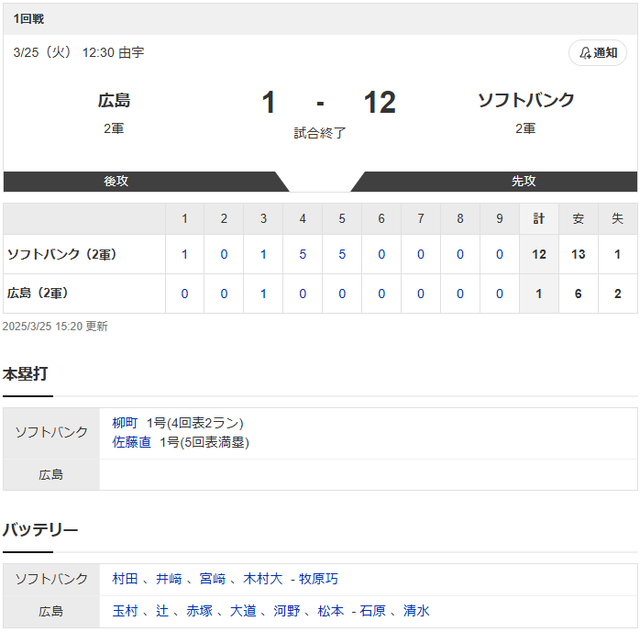Screen dimensions: 640x632
Task: Open Hiroshima pitcher 赤塚 link
Action: pyautogui.click(x=200, y=611)
